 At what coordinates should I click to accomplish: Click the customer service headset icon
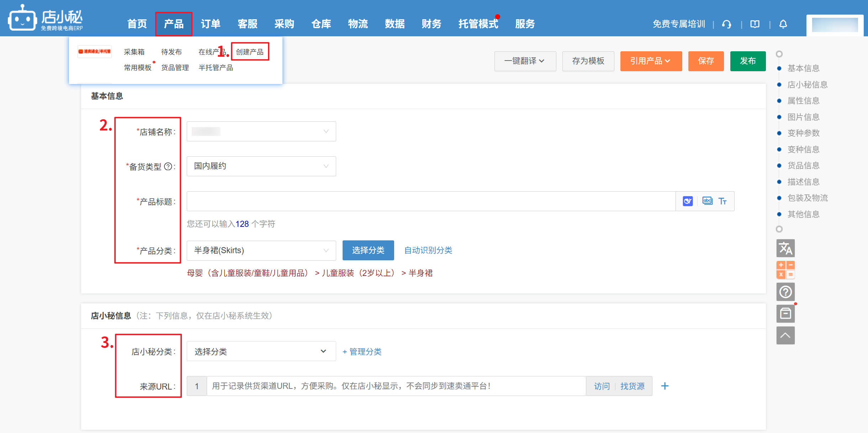tap(726, 24)
